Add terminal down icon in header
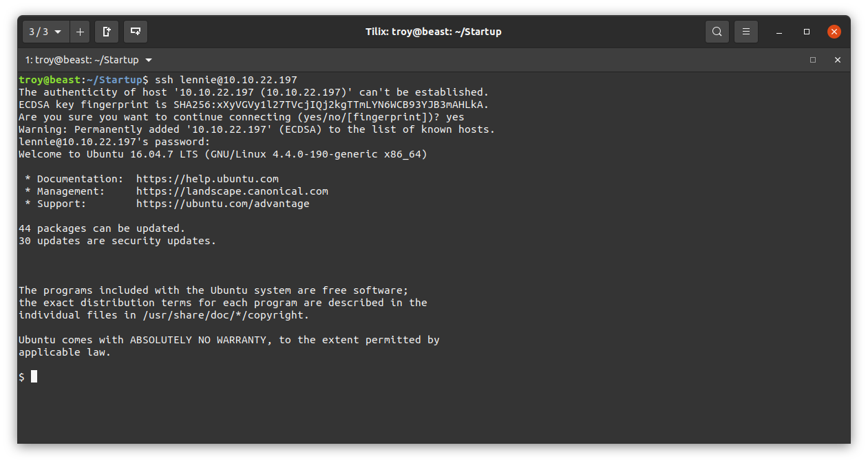Screen dimensions: 868x463 pyautogui.click(x=136, y=32)
